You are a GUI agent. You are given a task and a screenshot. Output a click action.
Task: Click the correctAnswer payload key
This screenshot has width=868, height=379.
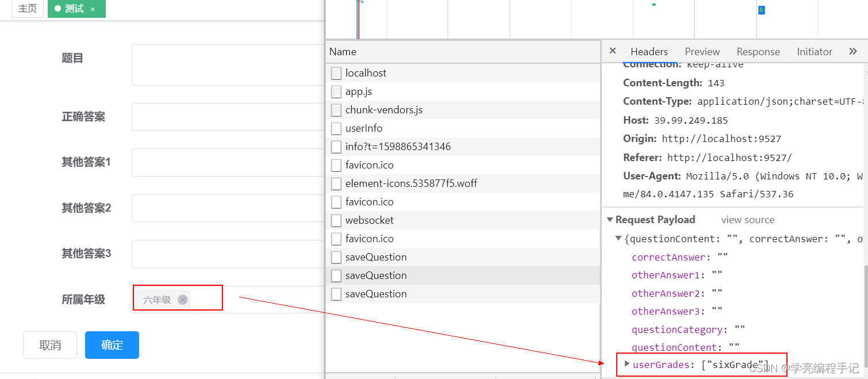click(669, 257)
